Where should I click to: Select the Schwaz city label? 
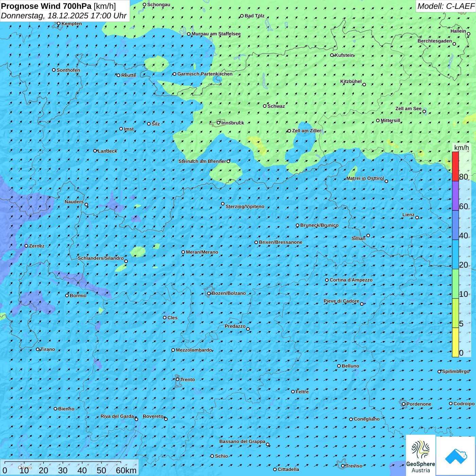tap(276, 106)
